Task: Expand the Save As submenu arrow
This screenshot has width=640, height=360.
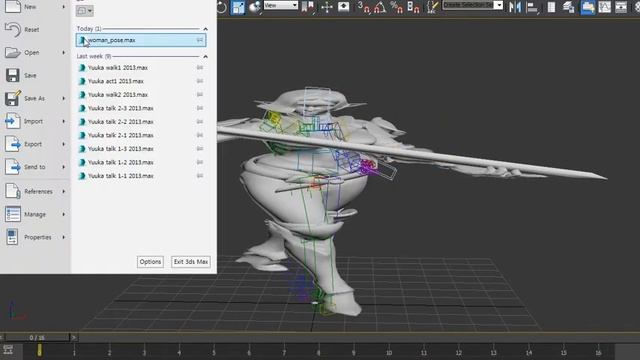Action: click(x=64, y=98)
